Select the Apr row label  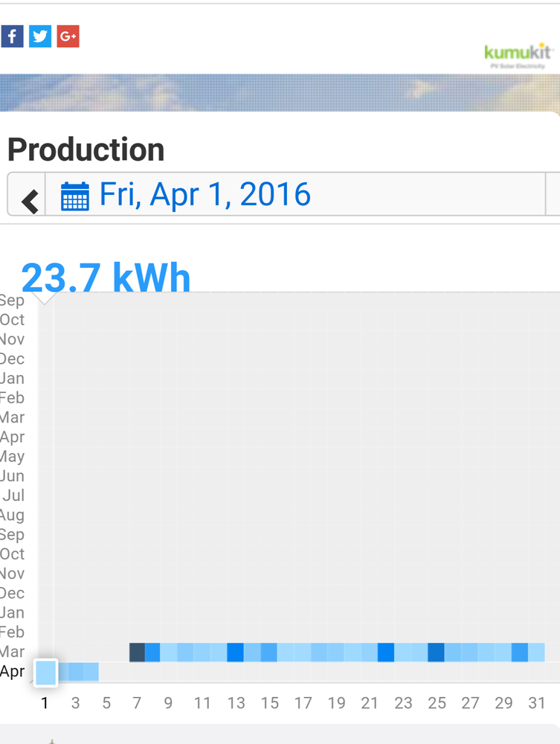pyautogui.click(x=13, y=671)
